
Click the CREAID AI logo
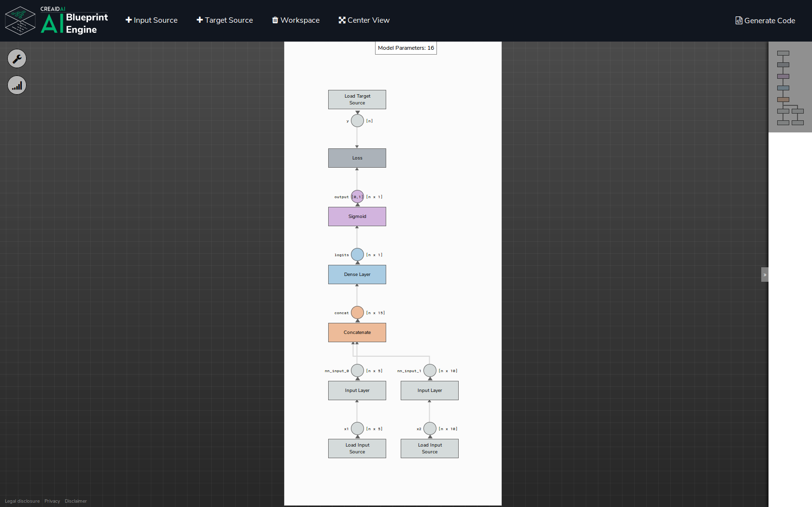coord(20,20)
